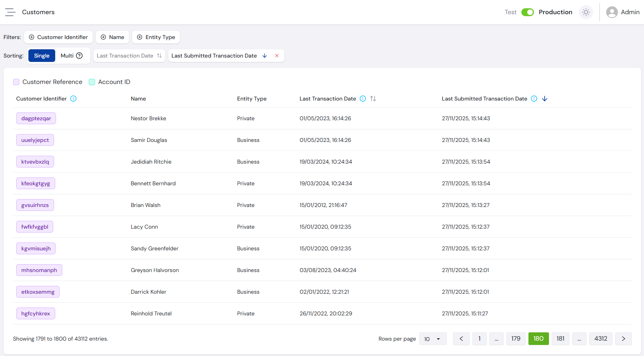The width and height of the screenshot is (644, 356).
Task: Open customer kfeokgtgyg
Action: pos(35,183)
